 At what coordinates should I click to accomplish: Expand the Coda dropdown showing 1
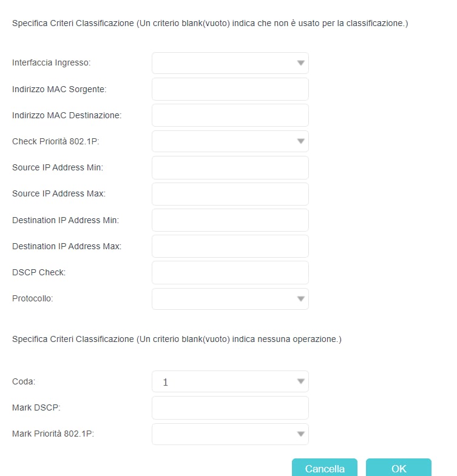tap(229, 381)
